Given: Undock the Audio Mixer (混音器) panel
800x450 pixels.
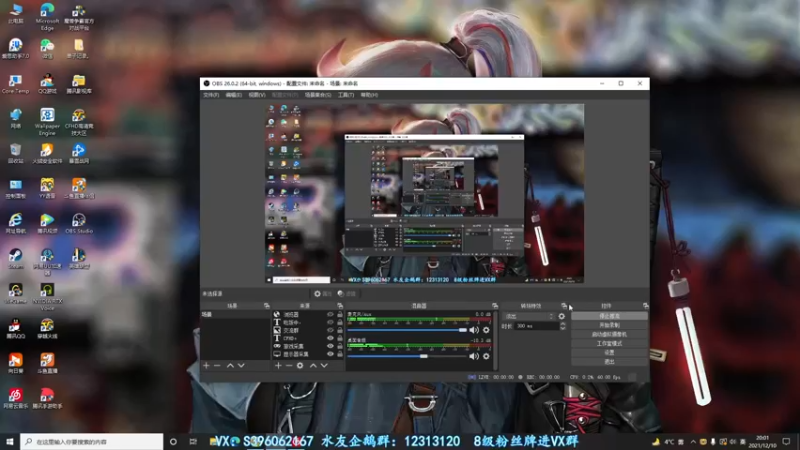Looking at the screenshot, I should click(x=494, y=306).
